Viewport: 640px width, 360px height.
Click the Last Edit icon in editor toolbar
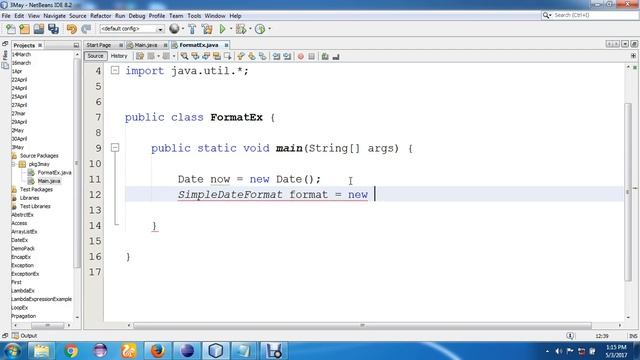[140, 56]
